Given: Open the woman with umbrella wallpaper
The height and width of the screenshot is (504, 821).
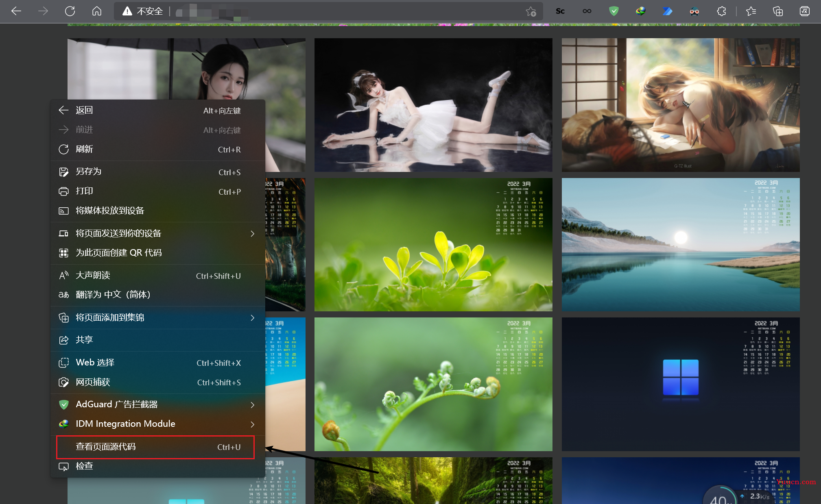Looking at the screenshot, I should click(x=186, y=69).
